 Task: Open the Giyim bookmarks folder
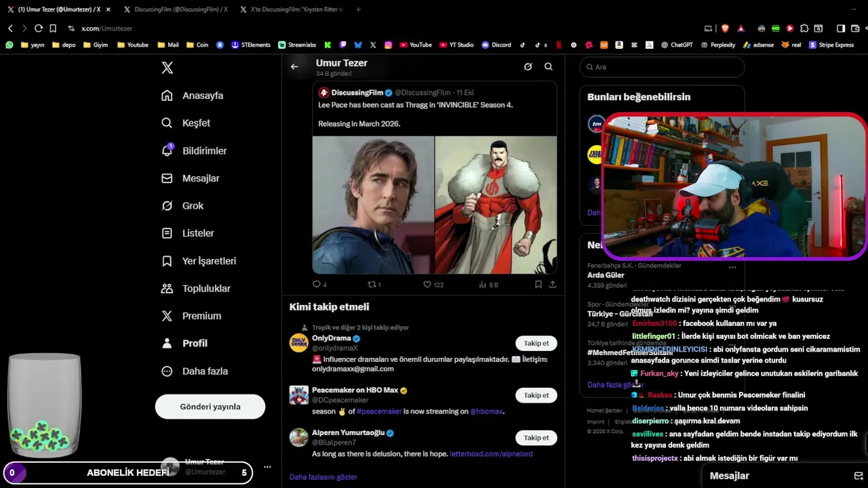click(x=95, y=45)
